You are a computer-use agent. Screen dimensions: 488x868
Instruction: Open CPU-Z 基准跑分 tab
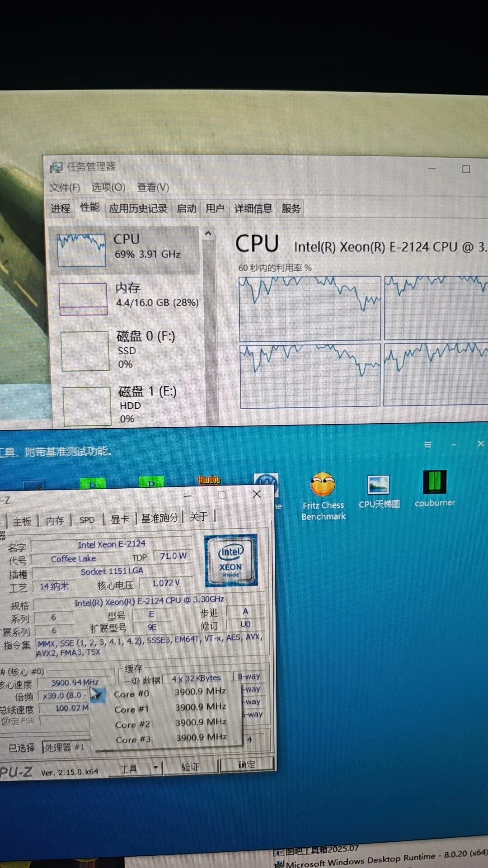[159, 519]
